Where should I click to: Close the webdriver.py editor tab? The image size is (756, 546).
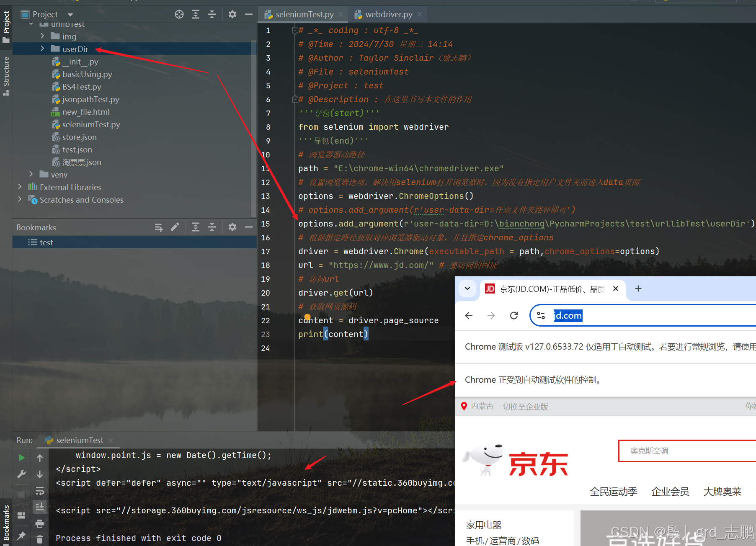[x=420, y=14]
